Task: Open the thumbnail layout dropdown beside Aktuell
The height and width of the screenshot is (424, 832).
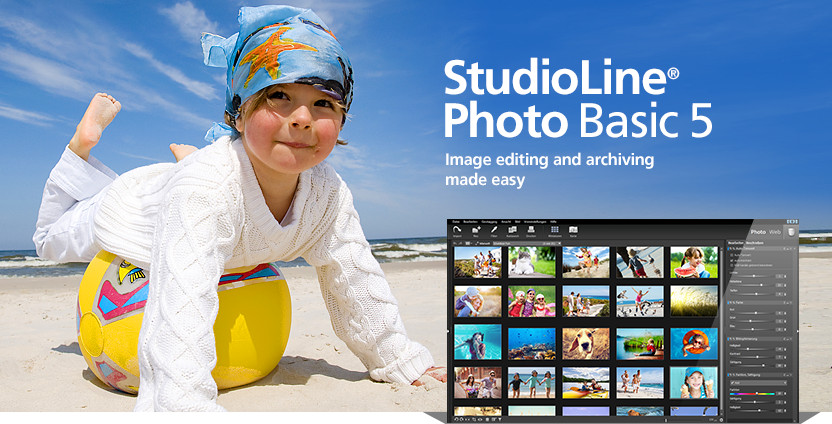Action: (x=469, y=244)
